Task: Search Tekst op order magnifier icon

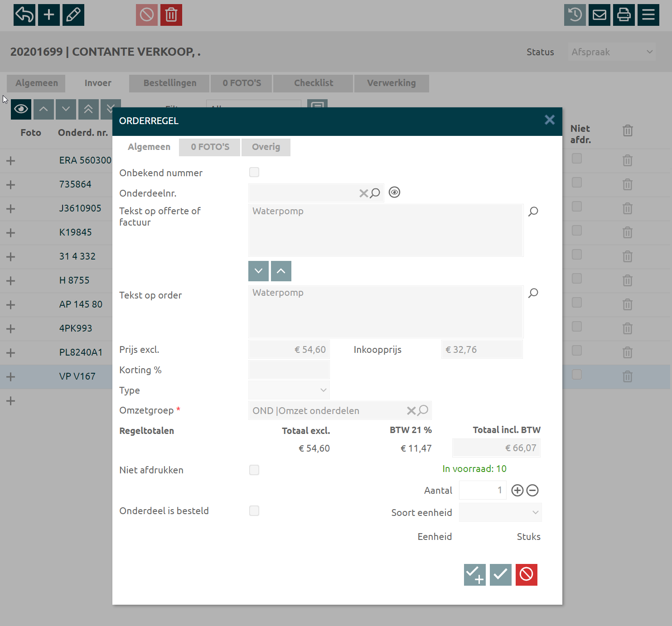Action: tap(533, 293)
